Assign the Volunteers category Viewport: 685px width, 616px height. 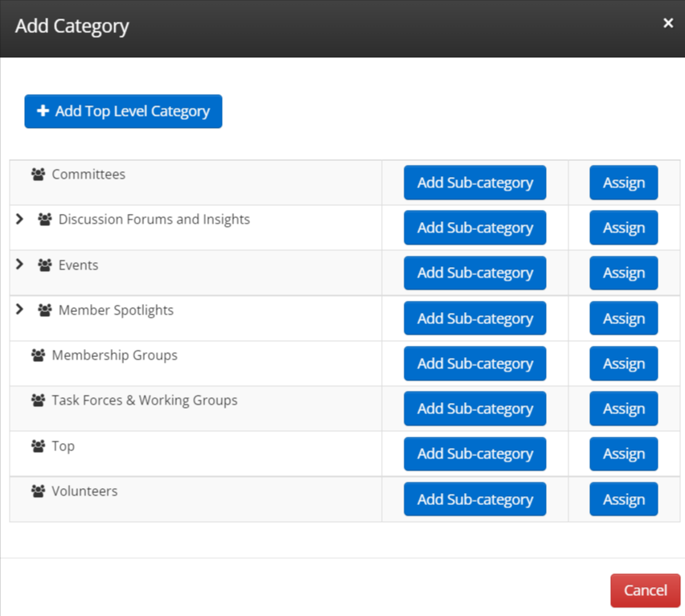point(623,499)
